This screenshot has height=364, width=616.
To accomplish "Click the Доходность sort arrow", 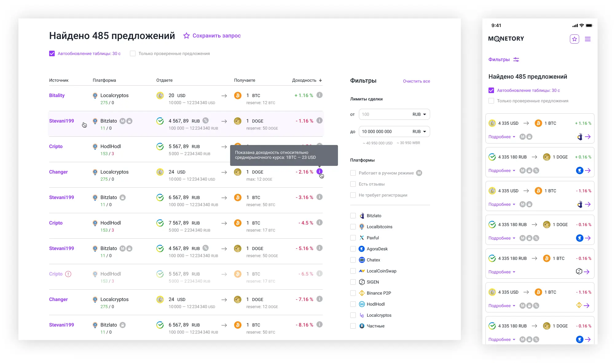I will [320, 80].
